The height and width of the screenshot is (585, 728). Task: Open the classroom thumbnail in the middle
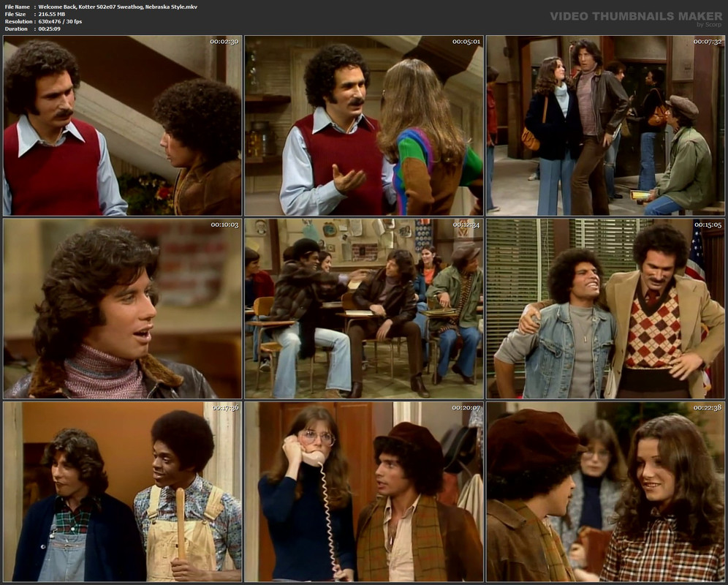click(364, 309)
